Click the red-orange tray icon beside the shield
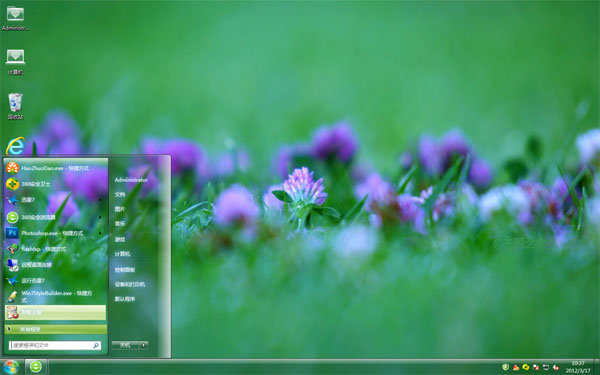This screenshot has width=600, height=375. tap(516, 367)
